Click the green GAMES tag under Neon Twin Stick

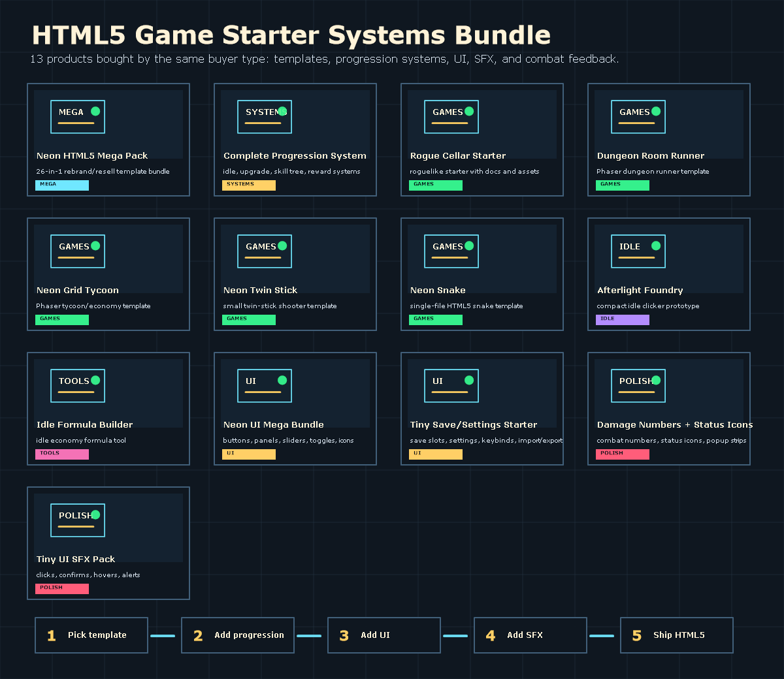pyautogui.click(x=249, y=320)
